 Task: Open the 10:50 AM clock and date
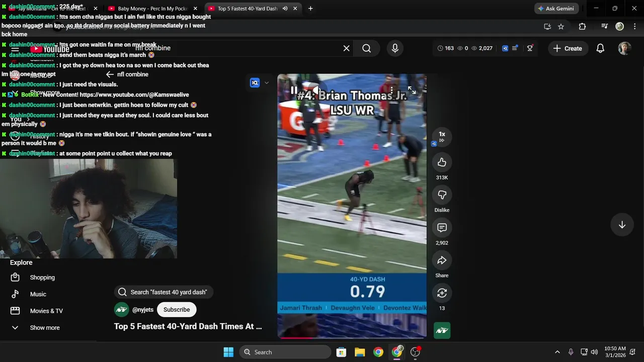click(615, 352)
